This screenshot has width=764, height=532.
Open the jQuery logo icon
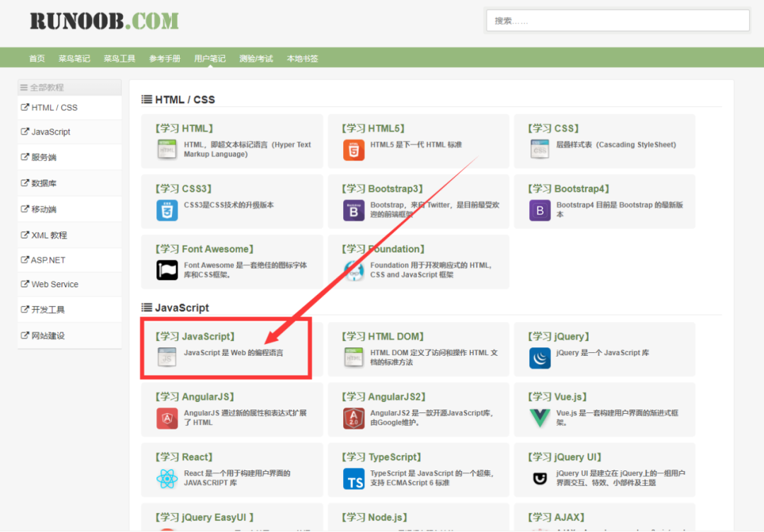coord(540,358)
